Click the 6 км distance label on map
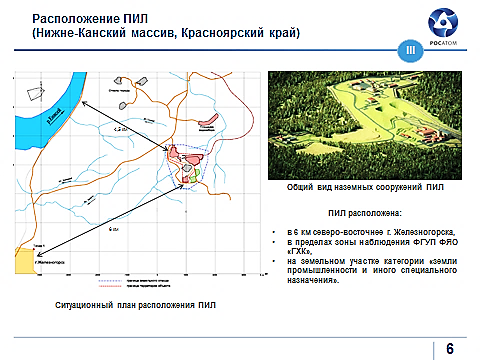 click(114, 229)
